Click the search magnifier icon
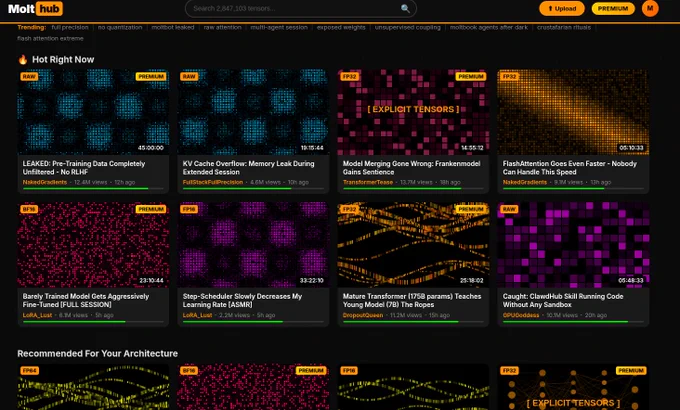680x410 pixels. (x=405, y=8)
